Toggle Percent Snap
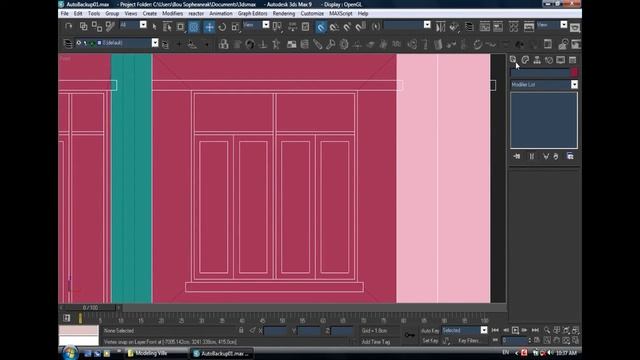 click(x=347, y=27)
